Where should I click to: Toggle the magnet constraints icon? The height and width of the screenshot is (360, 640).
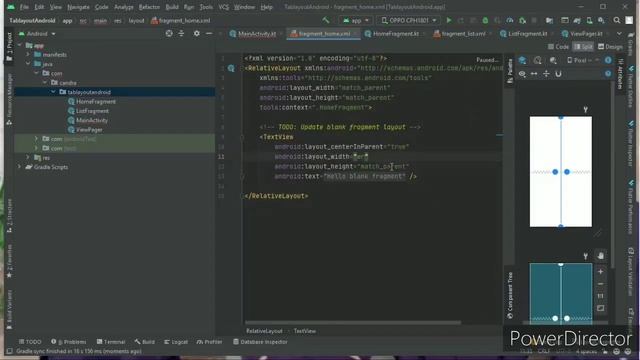click(x=558, y=74)
